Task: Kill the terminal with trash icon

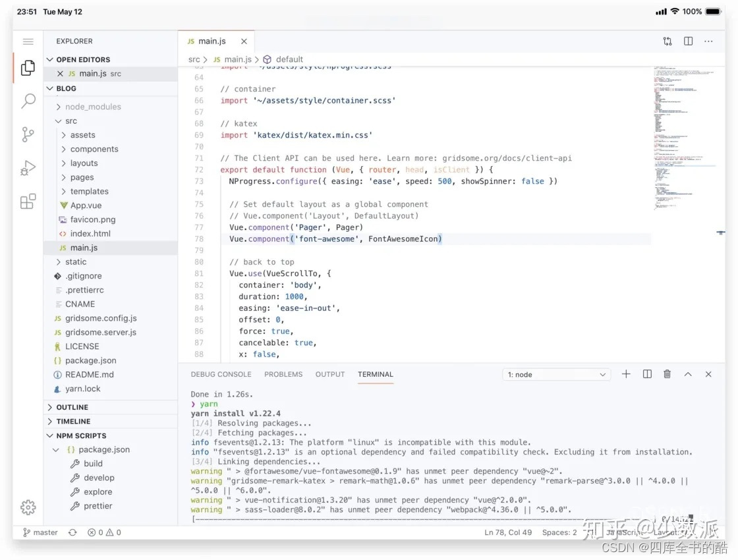Action: (667, 374)
